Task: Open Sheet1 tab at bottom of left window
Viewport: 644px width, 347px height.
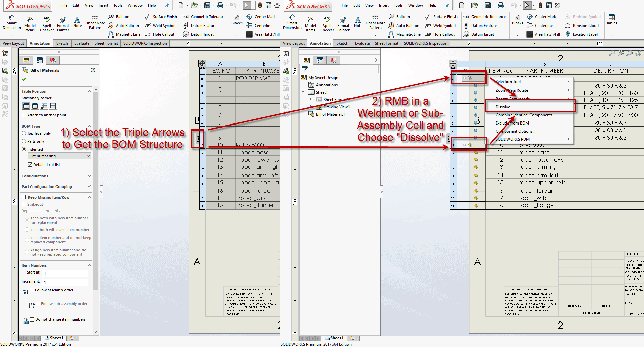Action: (54, 338)
